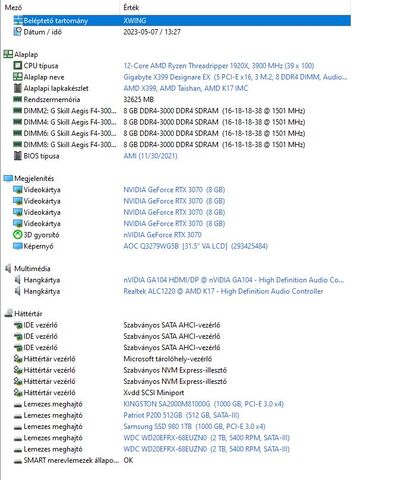Click the DIMM6 memory module icon
The image size is (399, 480).
(x=17, y=133)
